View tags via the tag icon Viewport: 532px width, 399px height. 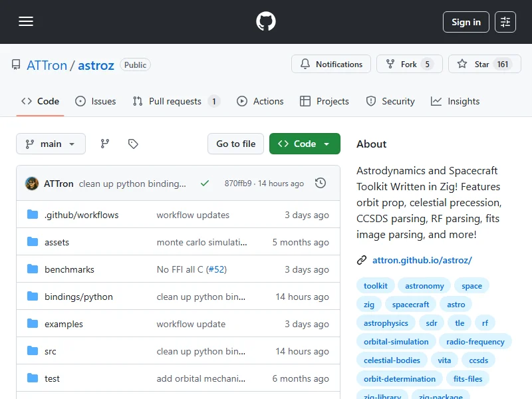[133, 144]
